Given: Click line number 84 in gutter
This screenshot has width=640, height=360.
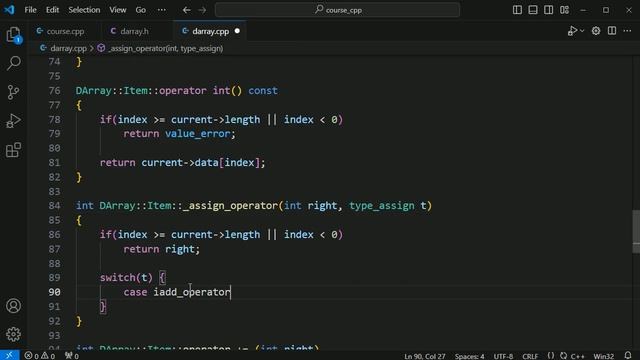Looking at the screenshot, I should [x=54, y=206].
